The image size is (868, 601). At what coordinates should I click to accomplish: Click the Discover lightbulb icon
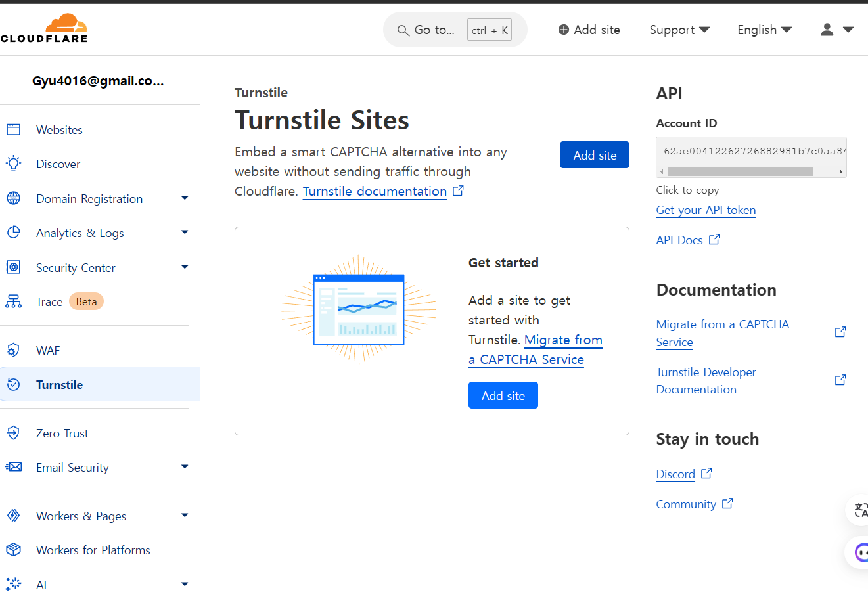(x=13, y=164)
